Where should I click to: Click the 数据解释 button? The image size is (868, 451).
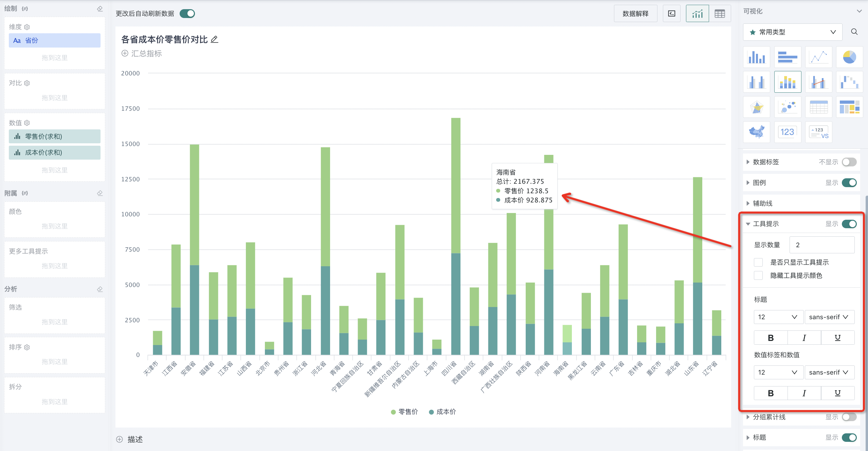tap(635, 14)
